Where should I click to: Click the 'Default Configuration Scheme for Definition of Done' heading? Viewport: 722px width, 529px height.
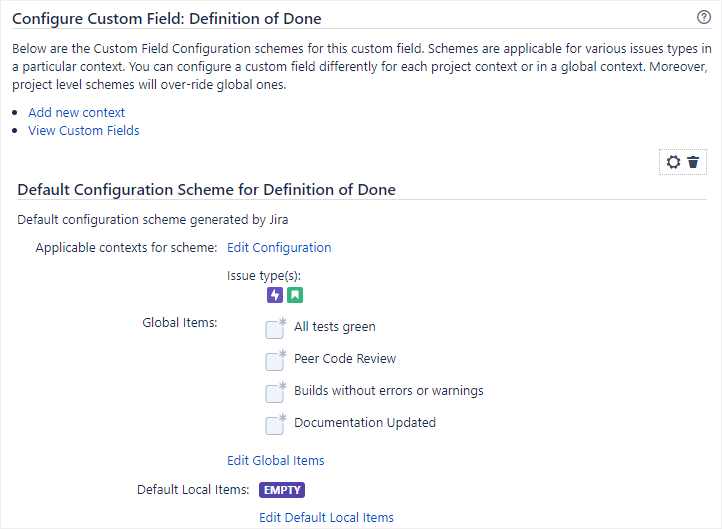207,189
